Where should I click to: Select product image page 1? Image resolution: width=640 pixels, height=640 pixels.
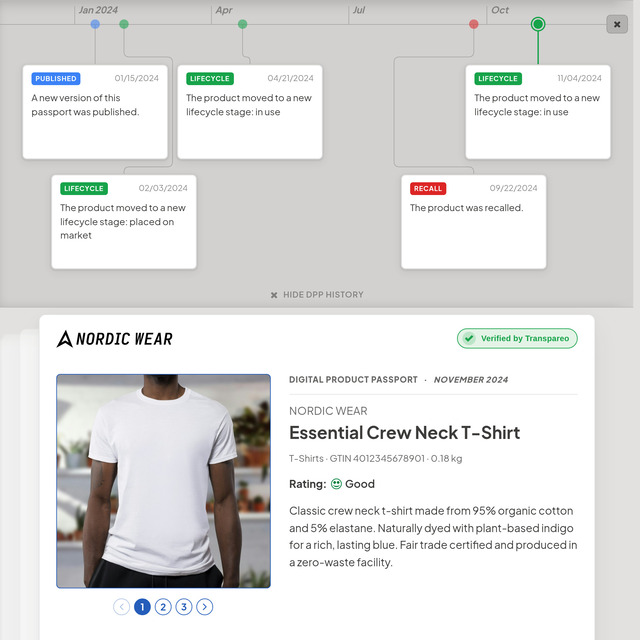tap(142, 607)
